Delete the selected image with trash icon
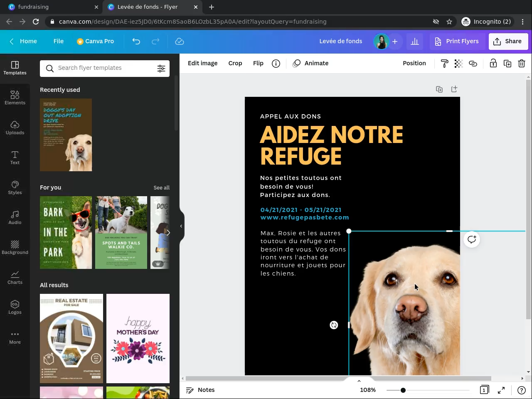Viewport: 532px width, 399px height. click(x=522, y=63)
